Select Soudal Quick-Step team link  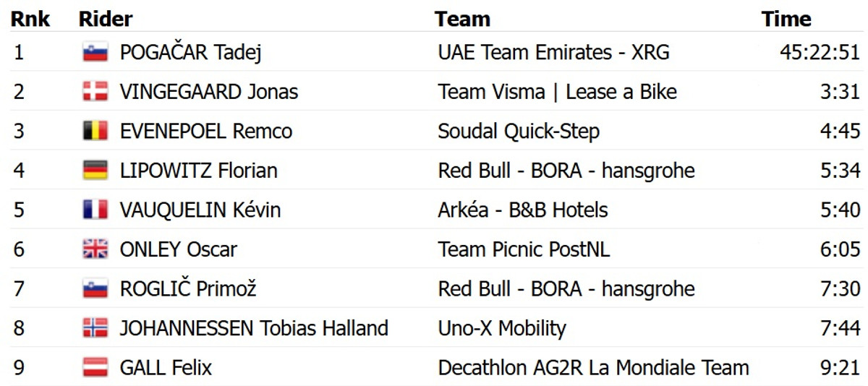coord(518,132)
